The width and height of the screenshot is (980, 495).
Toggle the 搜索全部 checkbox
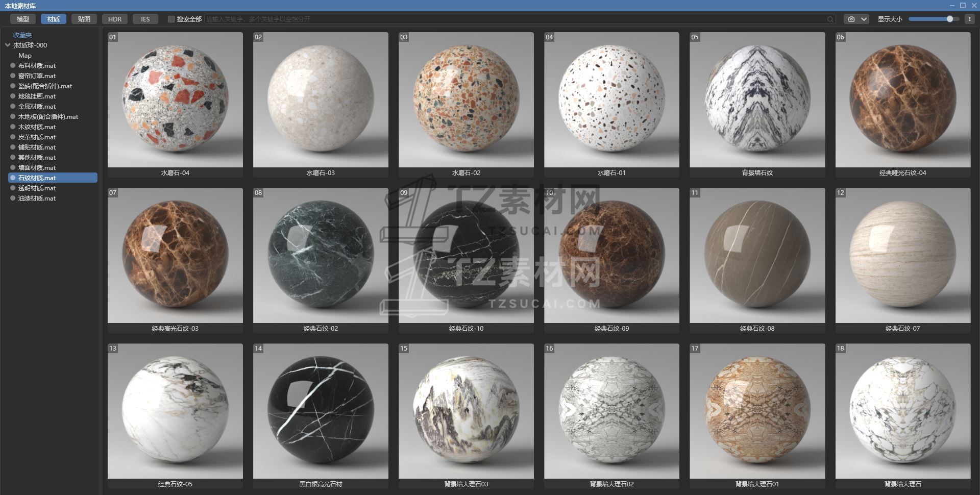pos(171,19)
